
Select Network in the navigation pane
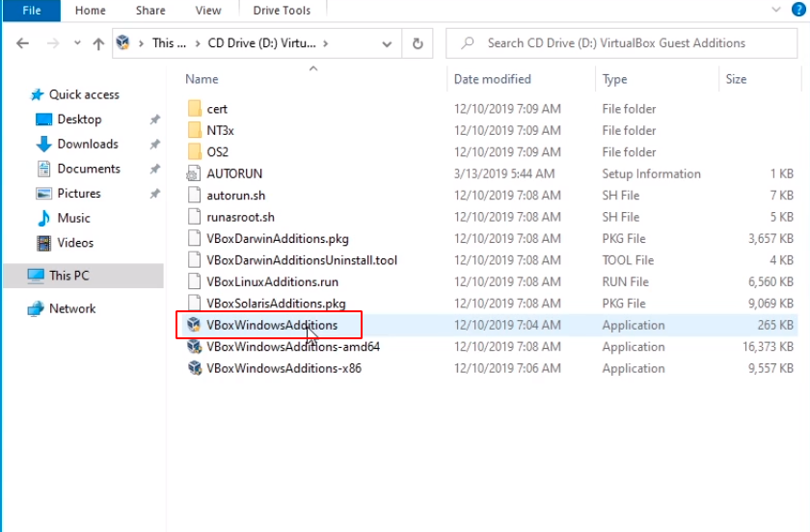(71, 308)
